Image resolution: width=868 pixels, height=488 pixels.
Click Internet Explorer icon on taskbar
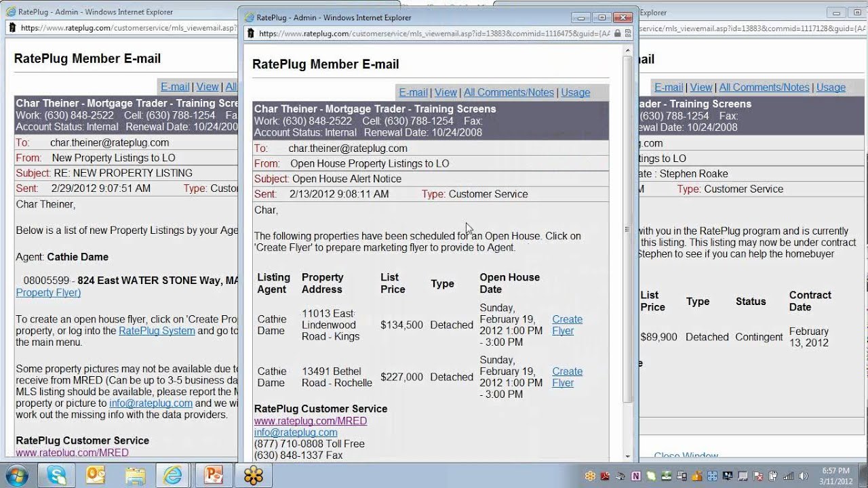pyautogui.click(x=174, y=475)
